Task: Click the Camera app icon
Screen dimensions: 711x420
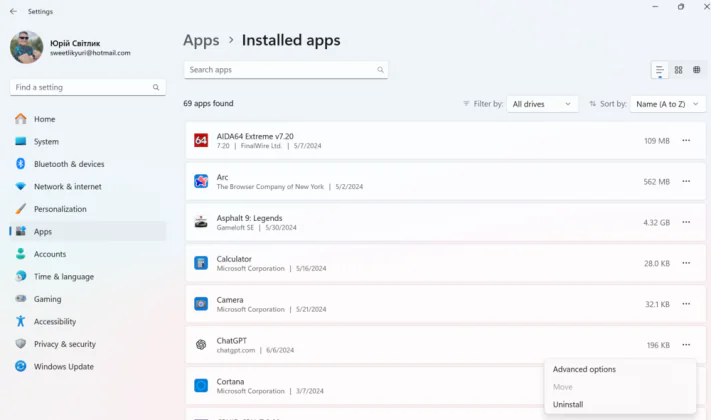Action: click(x=201, y=304)
